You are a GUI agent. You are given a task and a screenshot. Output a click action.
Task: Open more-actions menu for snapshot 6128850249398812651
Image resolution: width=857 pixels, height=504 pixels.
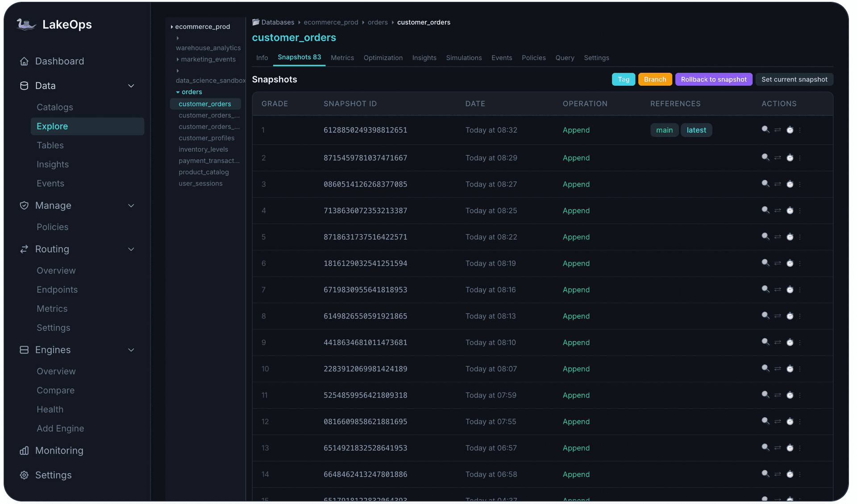coord(800,130)
